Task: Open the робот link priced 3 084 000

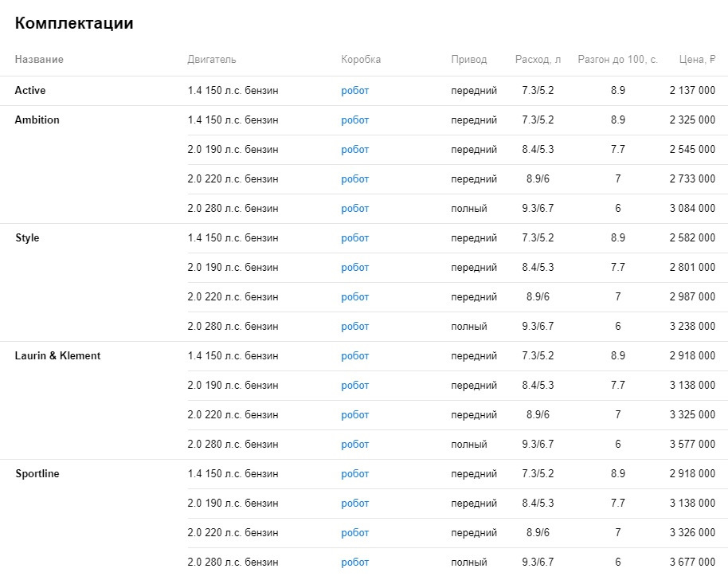Action: pos(354,209)
